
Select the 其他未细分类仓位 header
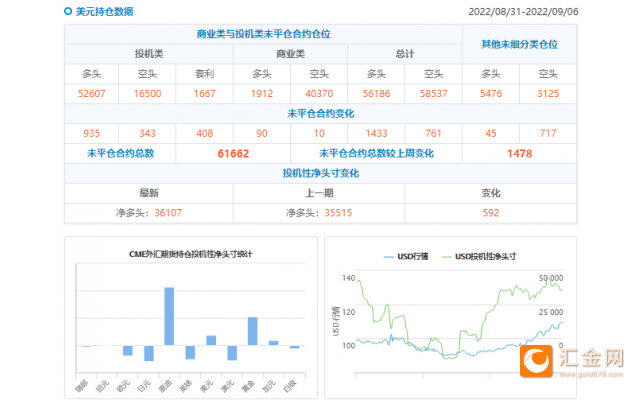point(520,44)
